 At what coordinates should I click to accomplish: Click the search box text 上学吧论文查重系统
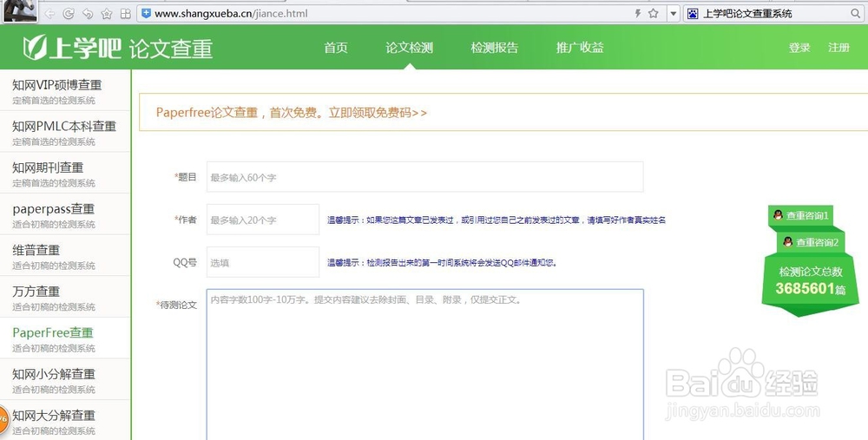coord(747,14)
